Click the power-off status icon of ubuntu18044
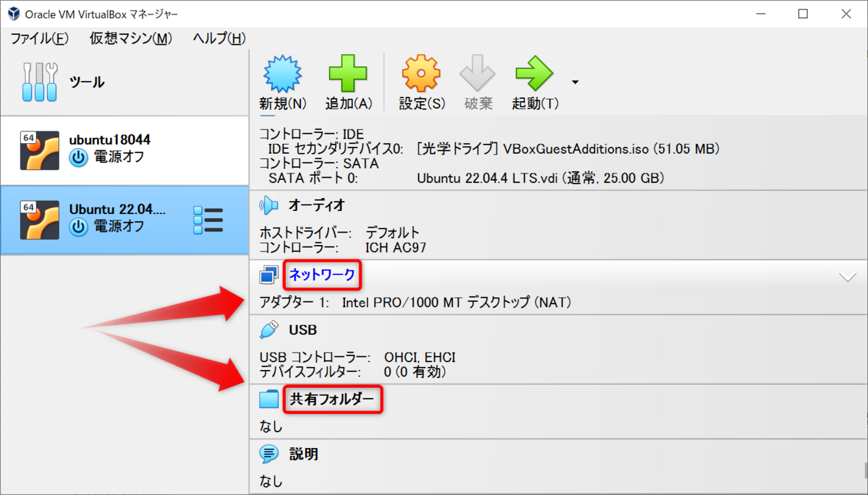This screenshot has width=868, height=495. click(78, 158)
